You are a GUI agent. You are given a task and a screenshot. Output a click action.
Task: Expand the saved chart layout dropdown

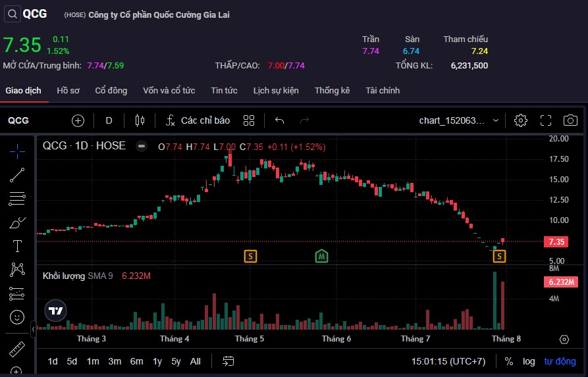pyautogui.click(x=495, y=120)
